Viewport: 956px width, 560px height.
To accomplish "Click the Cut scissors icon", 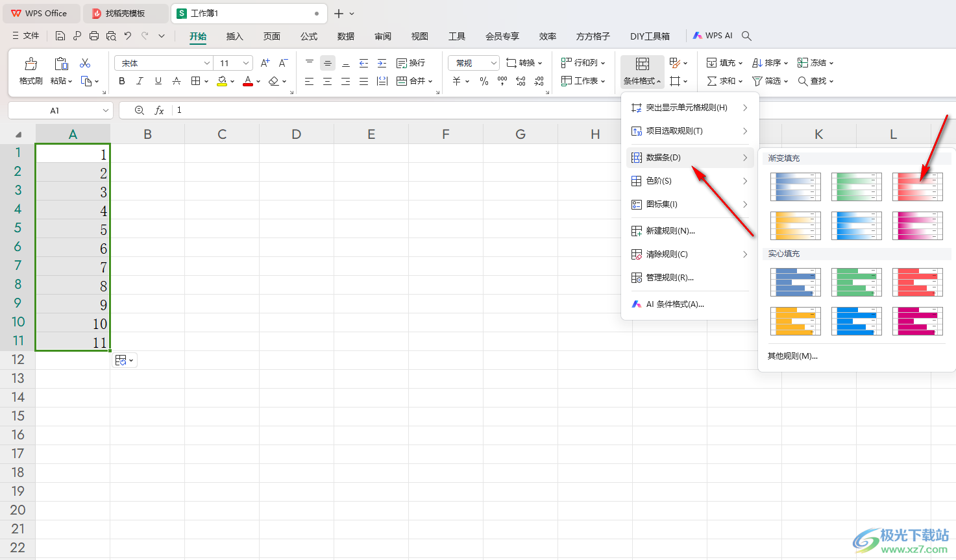I will pyautogui.click(x=85, y=63).
